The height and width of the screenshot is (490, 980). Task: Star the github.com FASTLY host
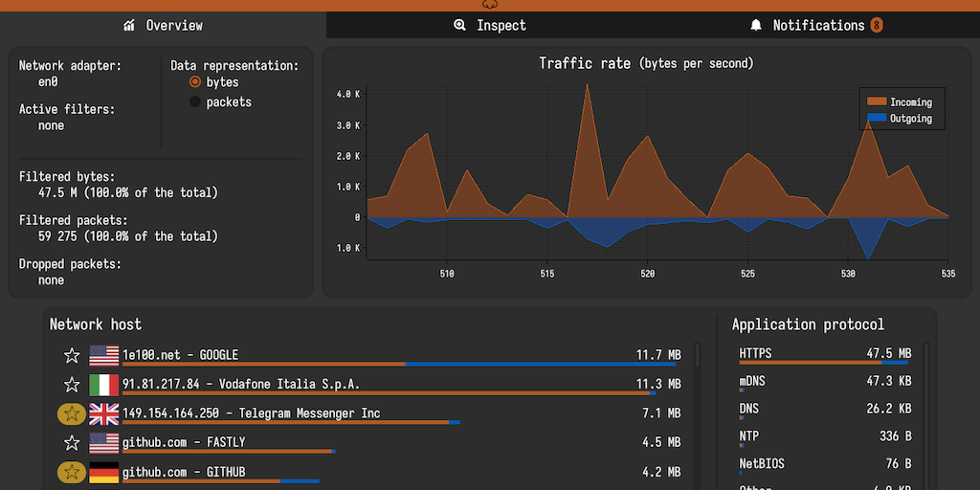71,443
